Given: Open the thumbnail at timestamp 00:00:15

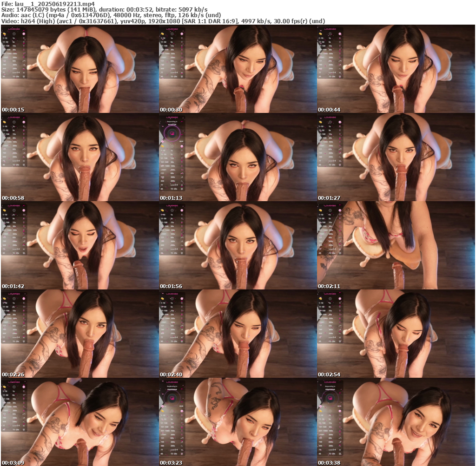Looking at the screenshot, I should click(x=79, y=69).
